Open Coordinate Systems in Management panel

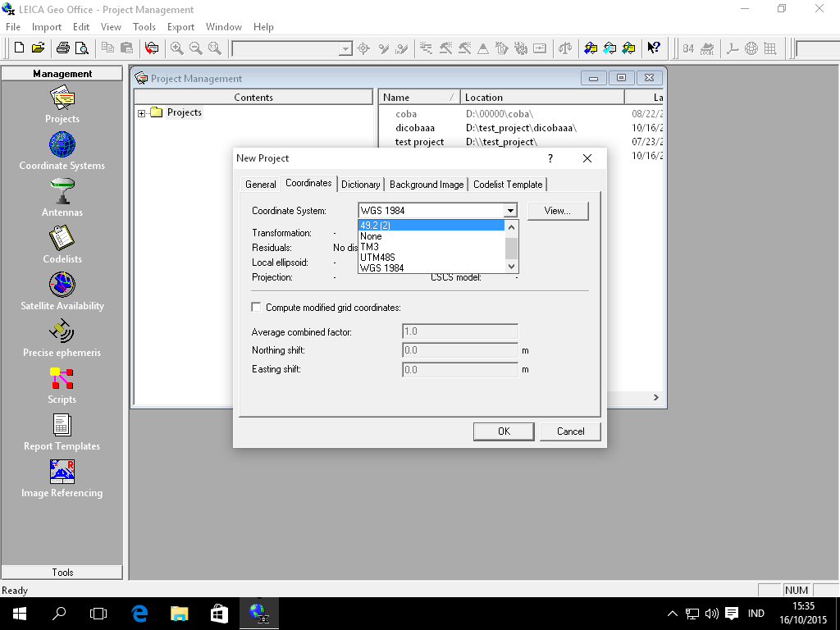tap(62, 152)
